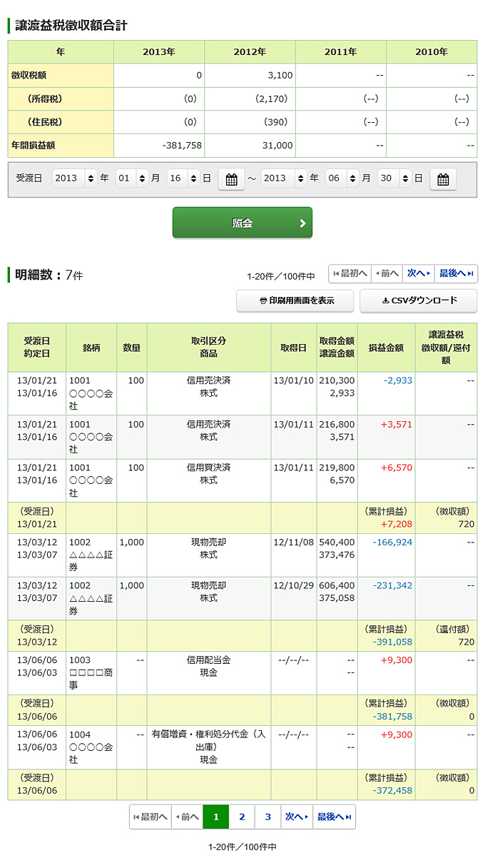Adjust the end day 30 stepper
This screenshot has height=868, width=485.
[394, 178]
